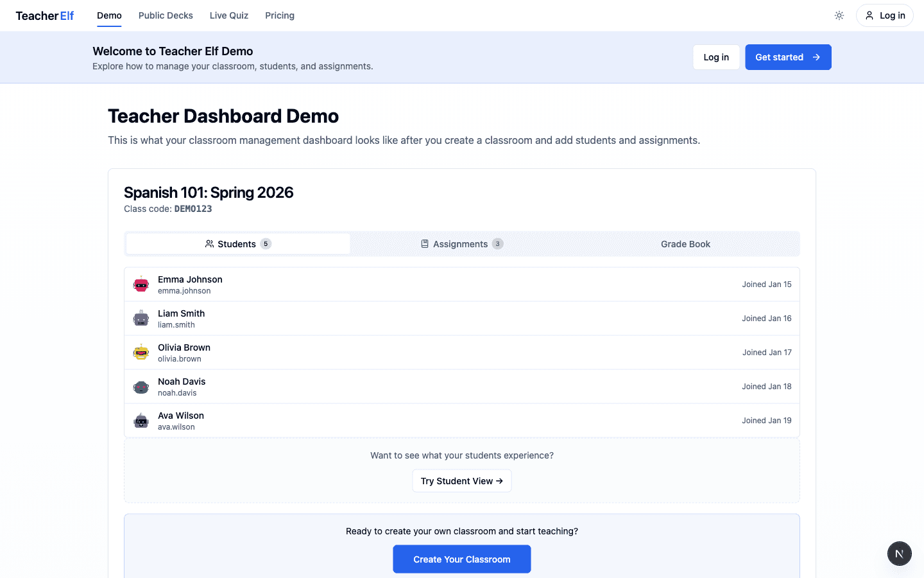Click Try Student View button
The height and width of the screenshot is (578, 924).
[462, 481]
